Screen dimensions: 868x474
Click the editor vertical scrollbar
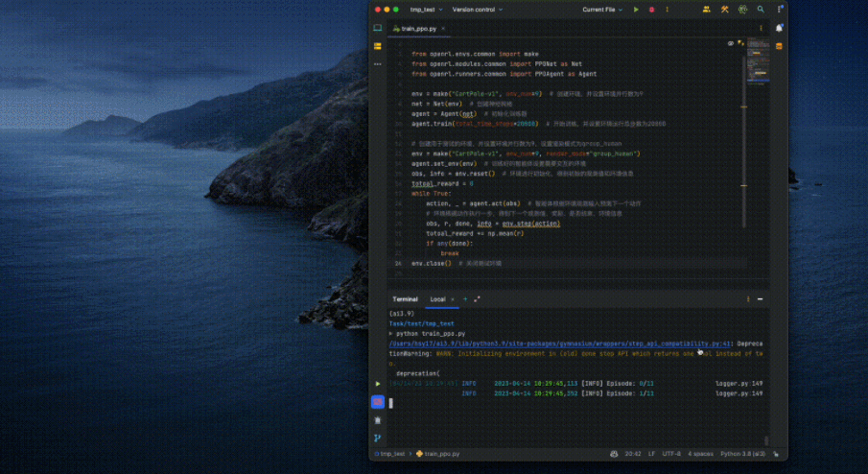[744, 141]
